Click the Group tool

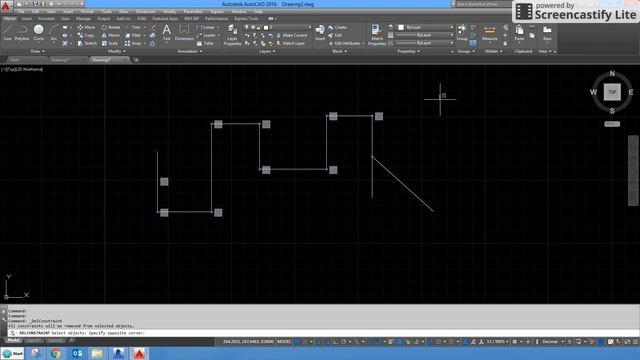click(462, 33)
